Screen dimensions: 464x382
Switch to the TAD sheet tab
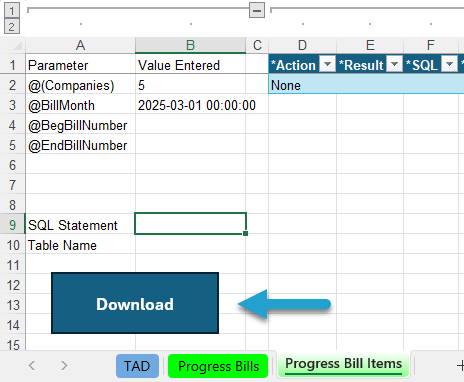tap(137, 366)
